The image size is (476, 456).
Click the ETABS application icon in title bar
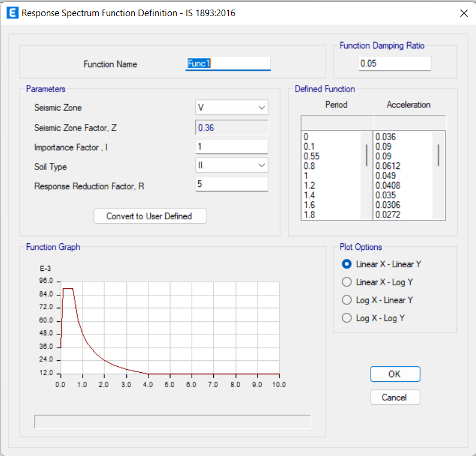[x=12, y=13]
